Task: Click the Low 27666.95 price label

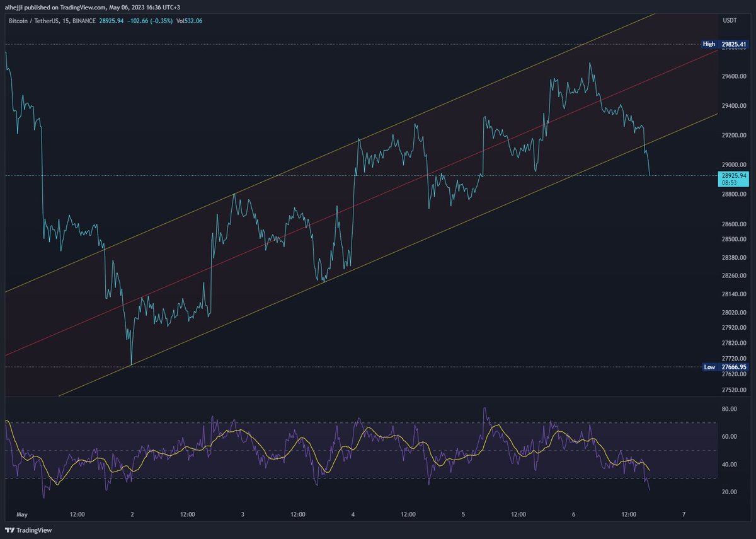Action: tap(725, 367)
